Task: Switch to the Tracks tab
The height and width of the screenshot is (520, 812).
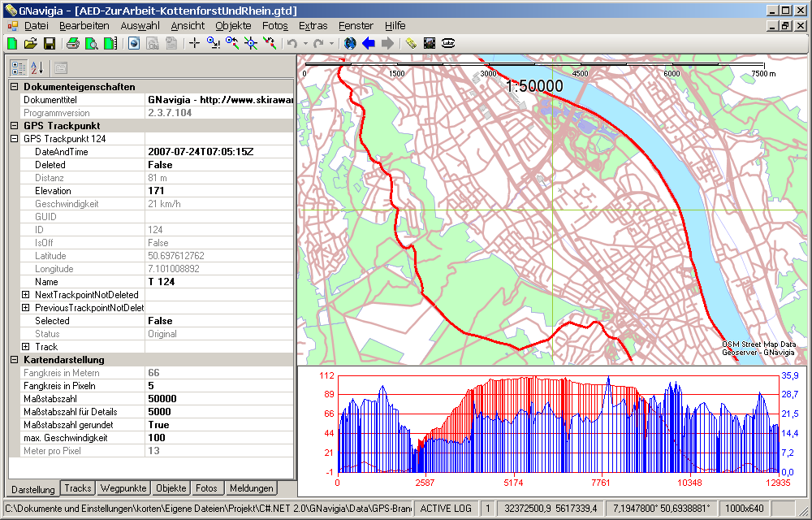Action: tap(78, 487)
